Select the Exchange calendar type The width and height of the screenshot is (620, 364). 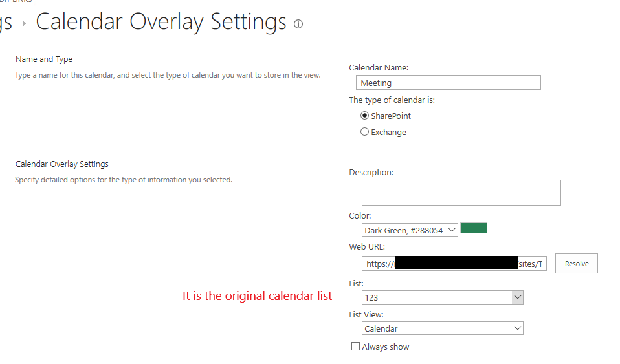(x=364, y=132)
